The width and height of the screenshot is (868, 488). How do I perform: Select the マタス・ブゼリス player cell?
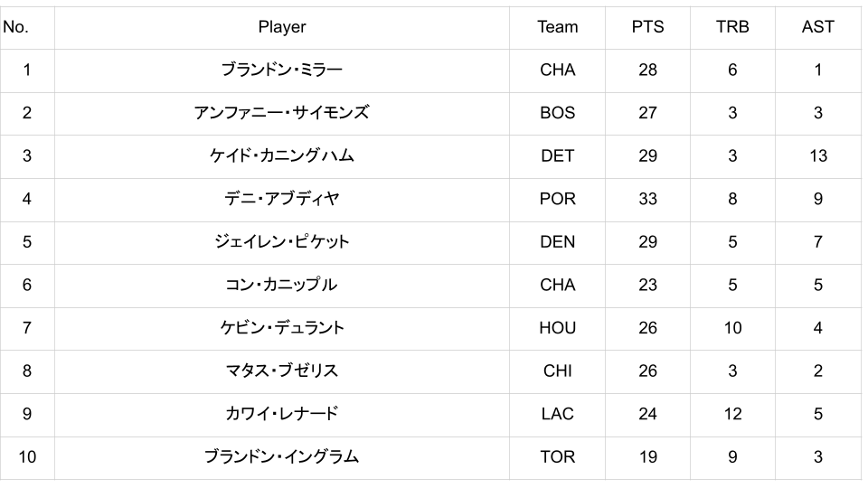click(x=282, y=371)
